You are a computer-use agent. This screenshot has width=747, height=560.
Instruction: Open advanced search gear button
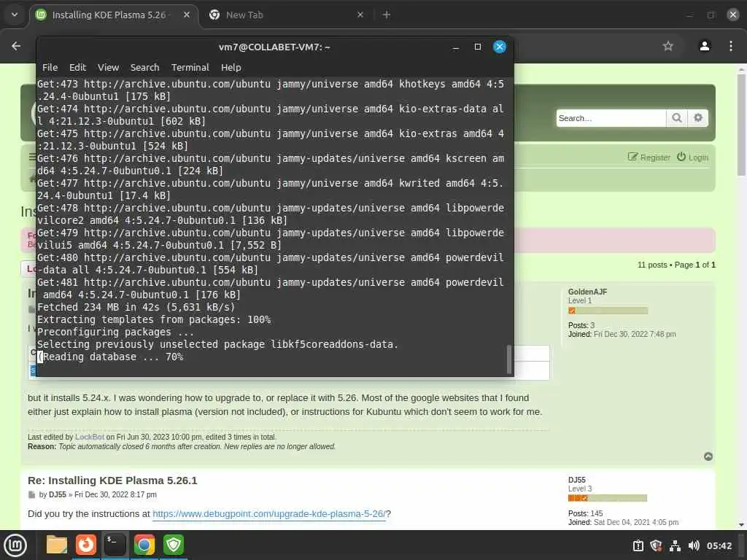[698, 118]
